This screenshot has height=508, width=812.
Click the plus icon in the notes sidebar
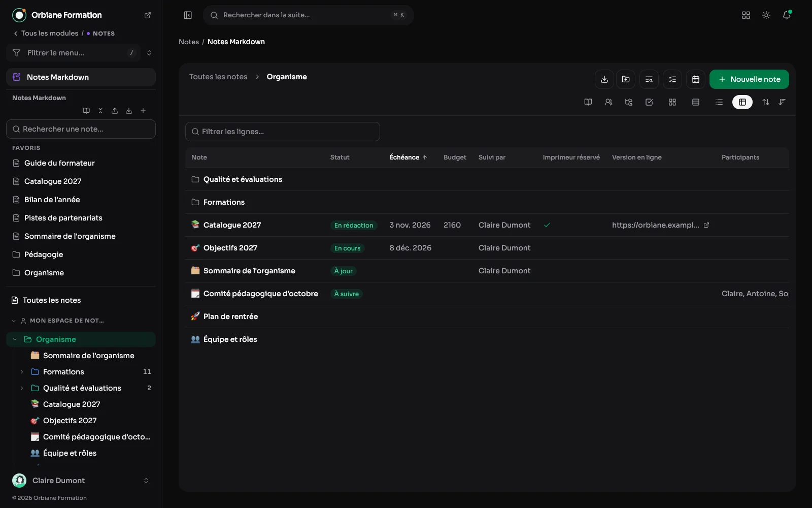point(143,111)
